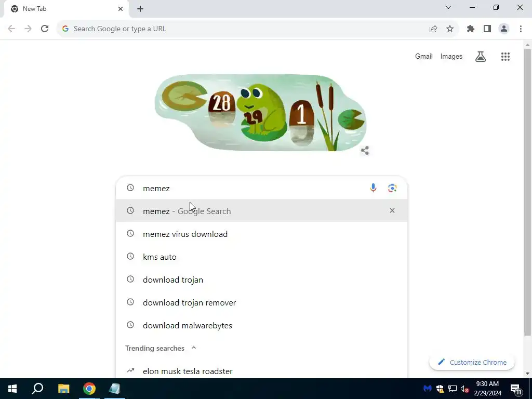The height and width of the screenshot is (399, 532).
Task: Open File Explorer from taskbar
Action: (x=63, y=389)
